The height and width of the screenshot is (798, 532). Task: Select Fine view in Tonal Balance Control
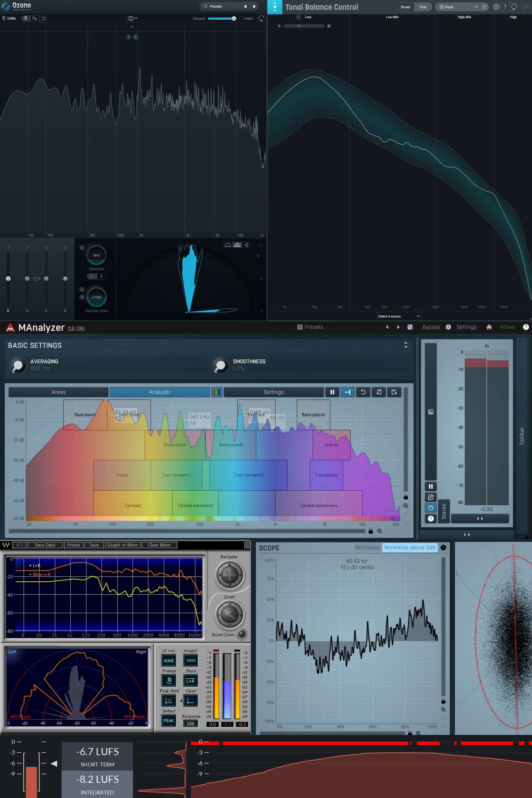pyautogui.click(x=423, y=7)
